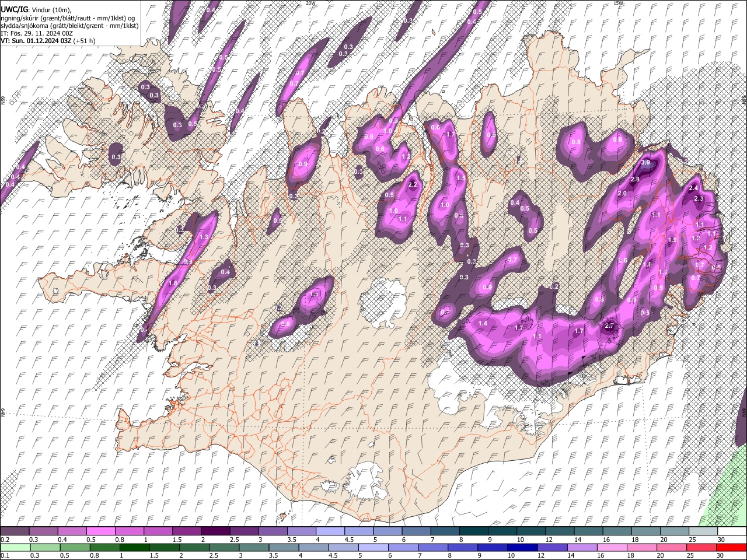Click the "UWC/IG: Vindur (10m)" title text
Viewport: 747px width, 560px height.
36,10
